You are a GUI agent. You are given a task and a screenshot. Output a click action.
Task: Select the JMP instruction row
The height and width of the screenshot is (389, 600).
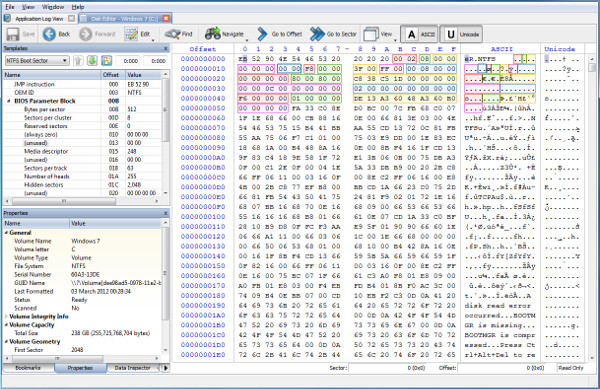(x=83, y=84)
